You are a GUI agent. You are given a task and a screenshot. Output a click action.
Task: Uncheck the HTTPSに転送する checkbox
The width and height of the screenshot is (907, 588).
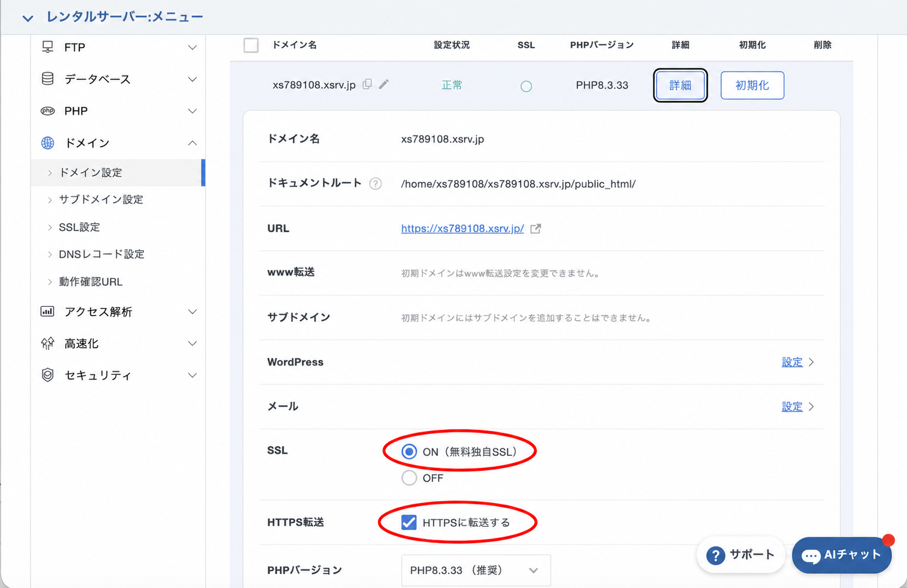[409, 522]
